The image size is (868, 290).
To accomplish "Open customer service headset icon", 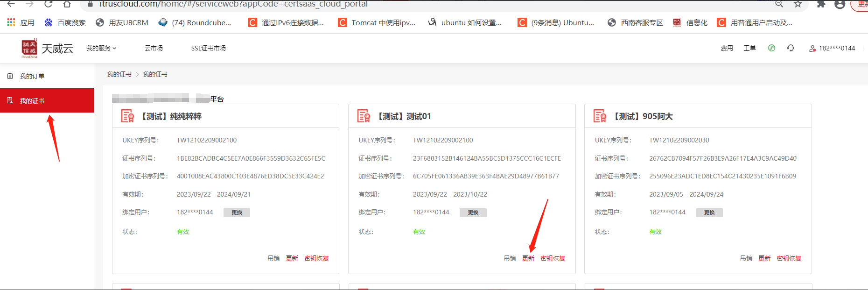I will [791, 48].
